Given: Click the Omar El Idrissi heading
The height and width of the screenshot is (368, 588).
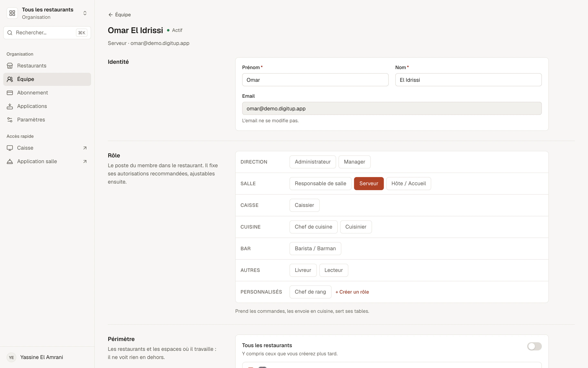Looking at the screenshot, I should [135, 30].
